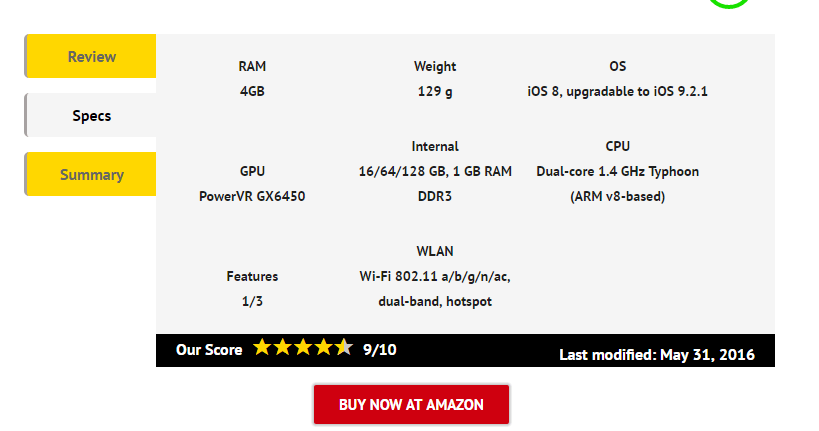The image size is (819, 431).
Task: Click the second gold rating star
Action: [x=282, y=347]
